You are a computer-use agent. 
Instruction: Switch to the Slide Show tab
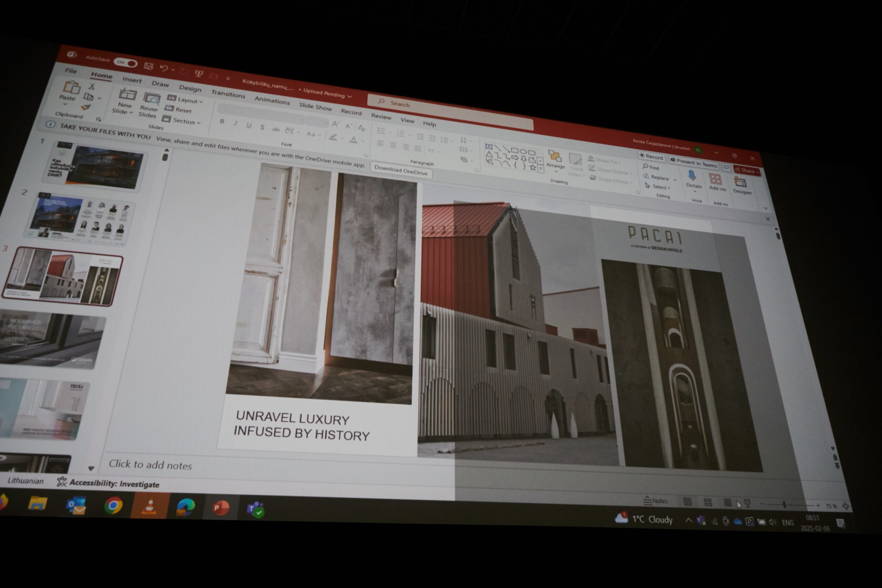315,106
